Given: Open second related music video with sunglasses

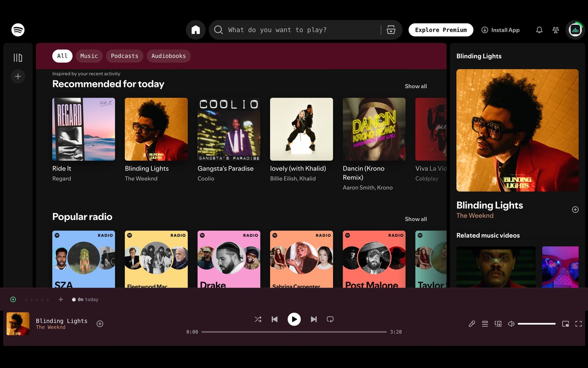Looking at the screenshot, I should click(x=560, y=267).
